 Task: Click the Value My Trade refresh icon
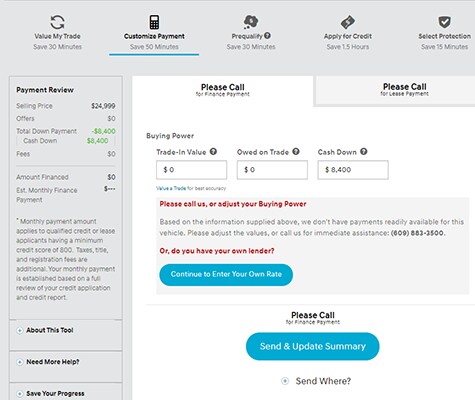point(57,23)
